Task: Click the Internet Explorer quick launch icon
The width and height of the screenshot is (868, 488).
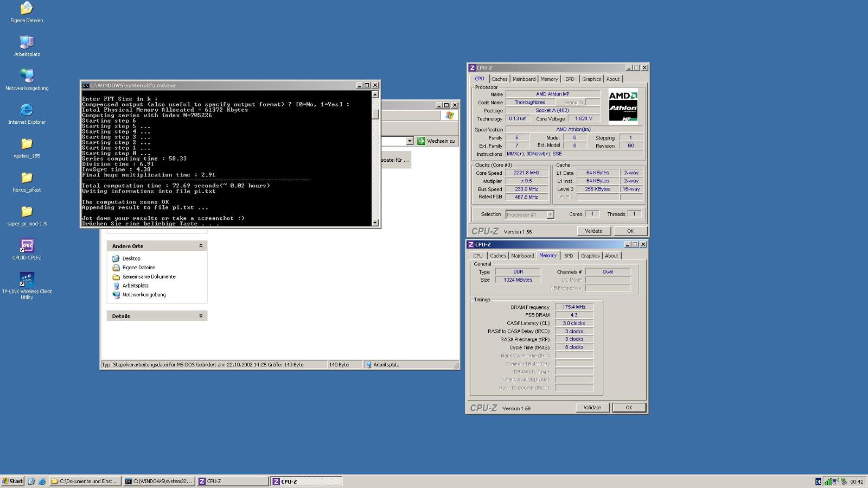Action: 42,481
